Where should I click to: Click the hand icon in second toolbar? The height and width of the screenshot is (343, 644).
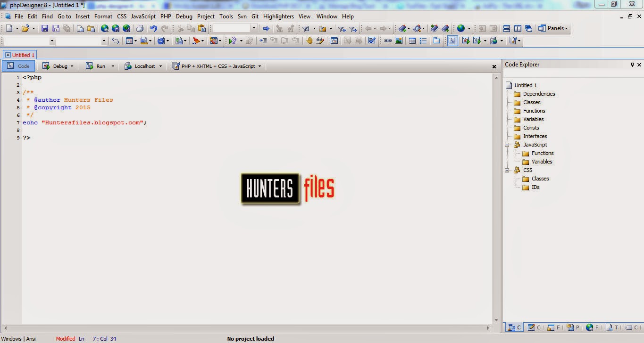309,41
